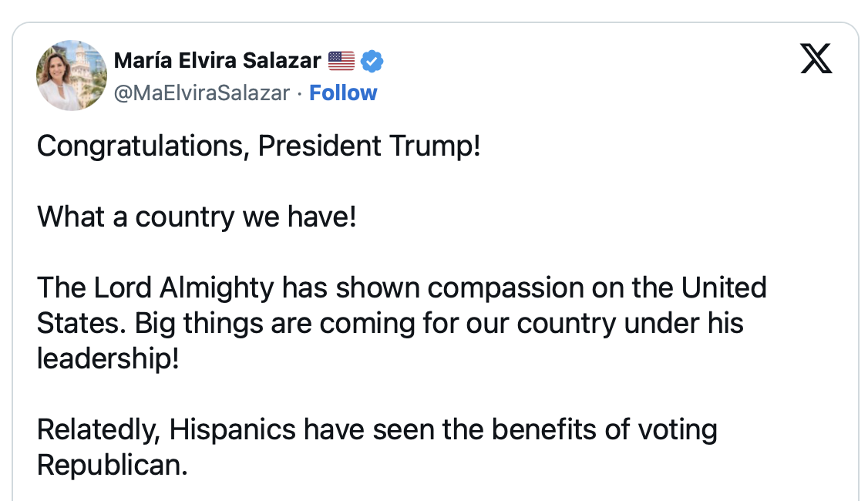Click the final word "Republican."
Image resolution: width=868 pixels, height=501 pixels.
(113, 465)
